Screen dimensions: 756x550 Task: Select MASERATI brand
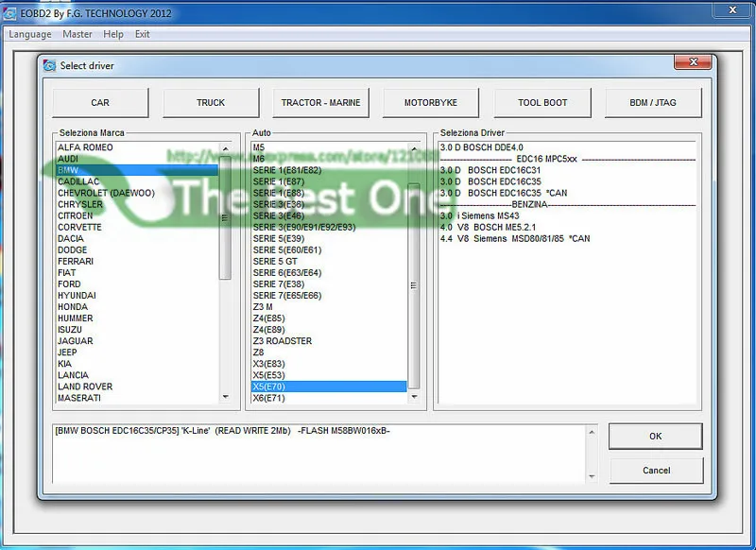pyautogui.click(x=137, y=398)
